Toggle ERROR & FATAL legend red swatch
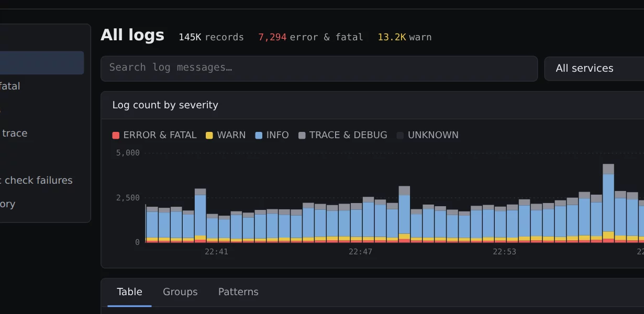 [x=116, y=136]
